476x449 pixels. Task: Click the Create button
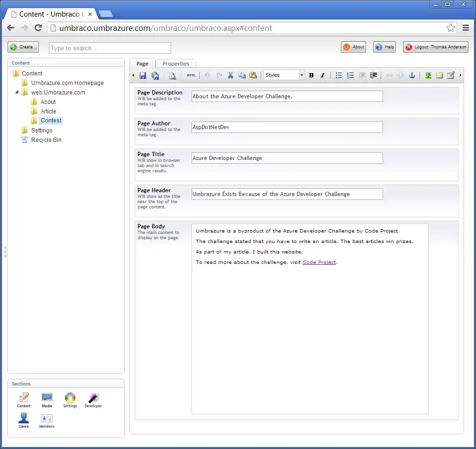(23, 47)
